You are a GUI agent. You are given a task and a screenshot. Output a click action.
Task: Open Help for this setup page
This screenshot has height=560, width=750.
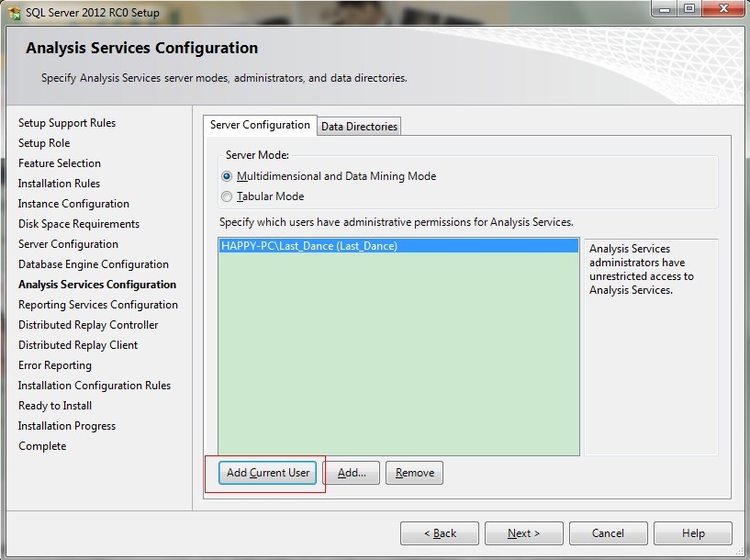(x=693, y=533)
